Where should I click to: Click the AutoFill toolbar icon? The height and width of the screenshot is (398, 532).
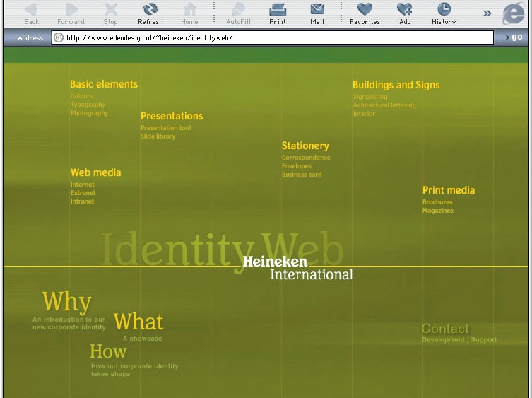coord(238,9)
